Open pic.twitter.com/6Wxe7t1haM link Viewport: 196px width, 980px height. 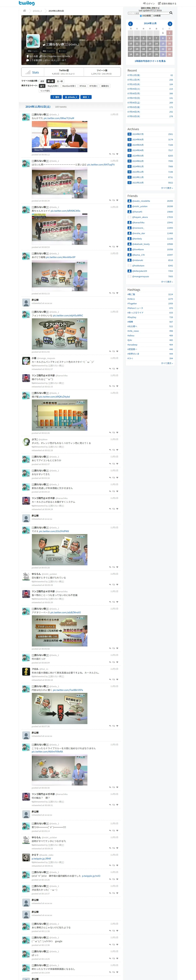click(x=59, y=118)
